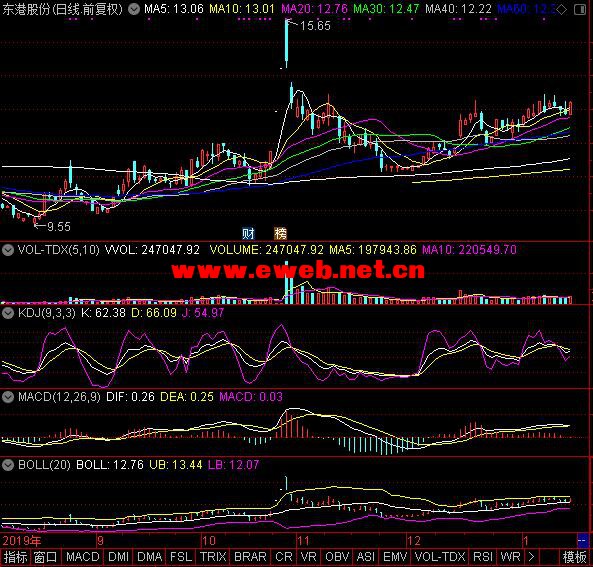This screenshot has width=593, height=567.
Task: Select the CR indicator tab
Action: [x=284, y=557]
